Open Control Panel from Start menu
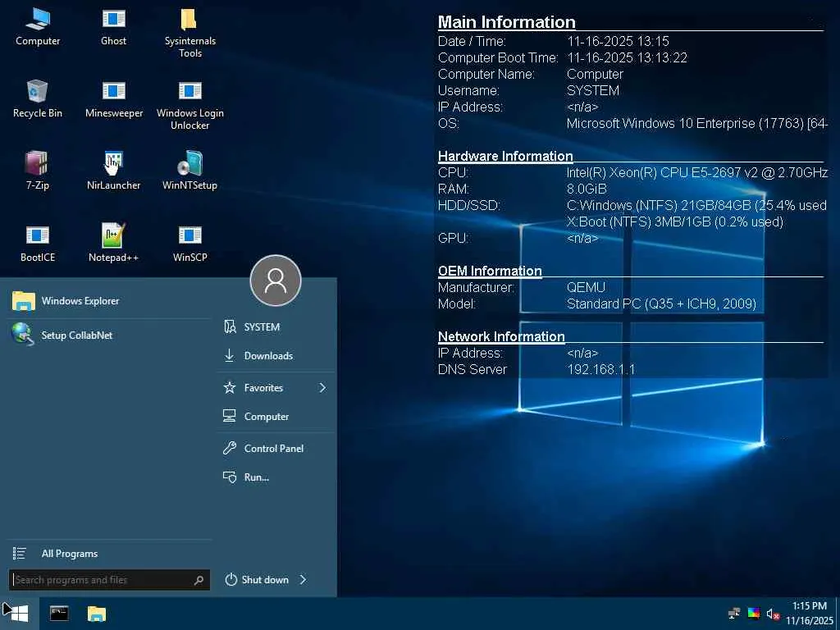Screen dimensions: 840x630 (276, 449)
